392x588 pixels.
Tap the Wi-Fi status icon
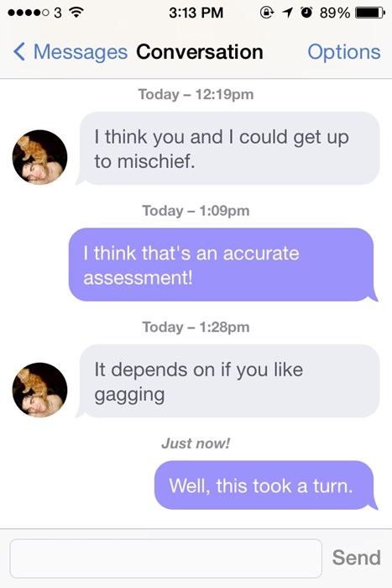(x=77, y=13)
